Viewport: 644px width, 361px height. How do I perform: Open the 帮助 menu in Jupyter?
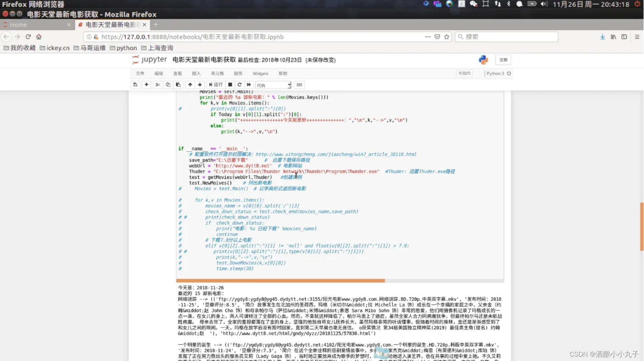[283, 73]
